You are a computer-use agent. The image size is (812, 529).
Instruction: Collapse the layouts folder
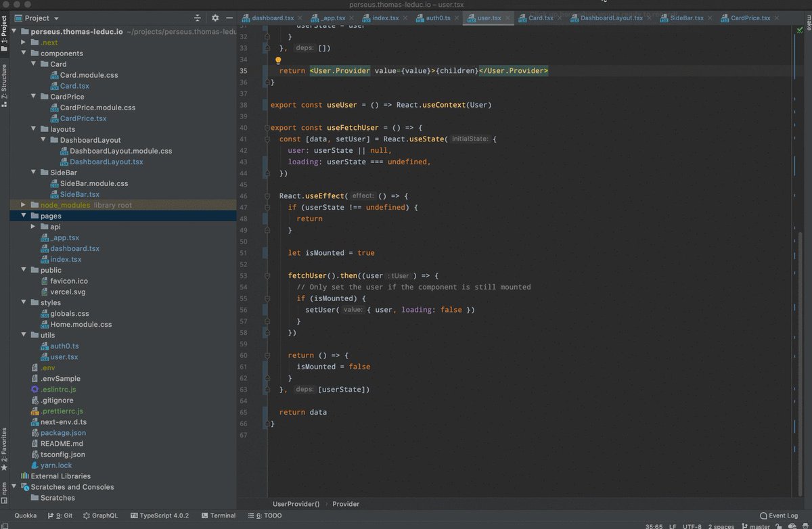pos(35,129)
